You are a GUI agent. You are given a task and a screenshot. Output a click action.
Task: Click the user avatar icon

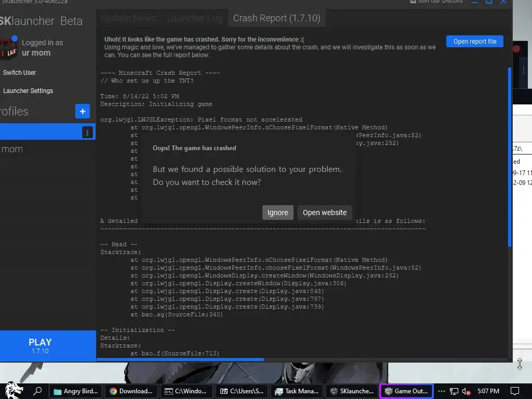pos(8,48)
